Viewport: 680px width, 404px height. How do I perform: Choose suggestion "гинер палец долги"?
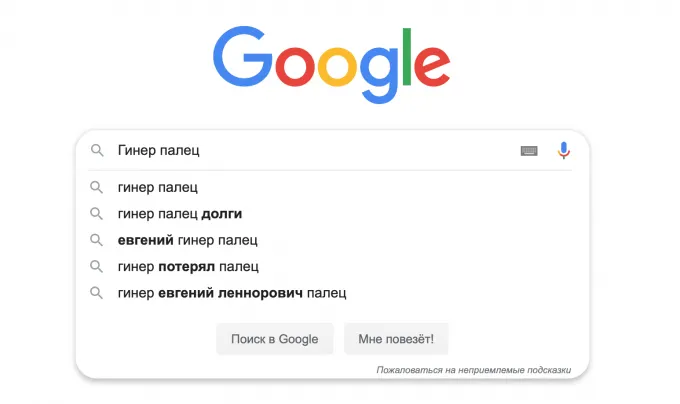coord(179,213)
